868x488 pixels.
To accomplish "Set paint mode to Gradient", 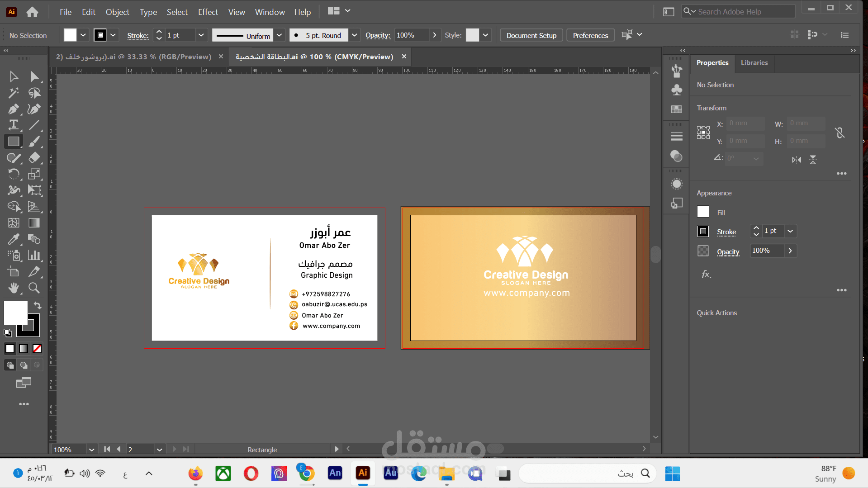I will [24, 349].
